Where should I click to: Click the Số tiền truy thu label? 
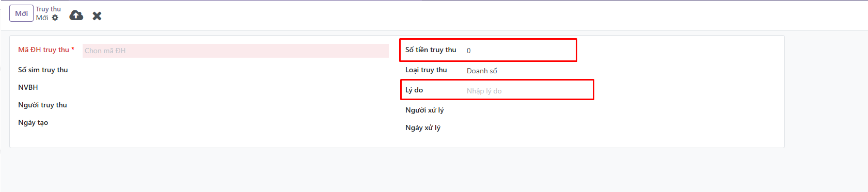click(x=431, y=50)
